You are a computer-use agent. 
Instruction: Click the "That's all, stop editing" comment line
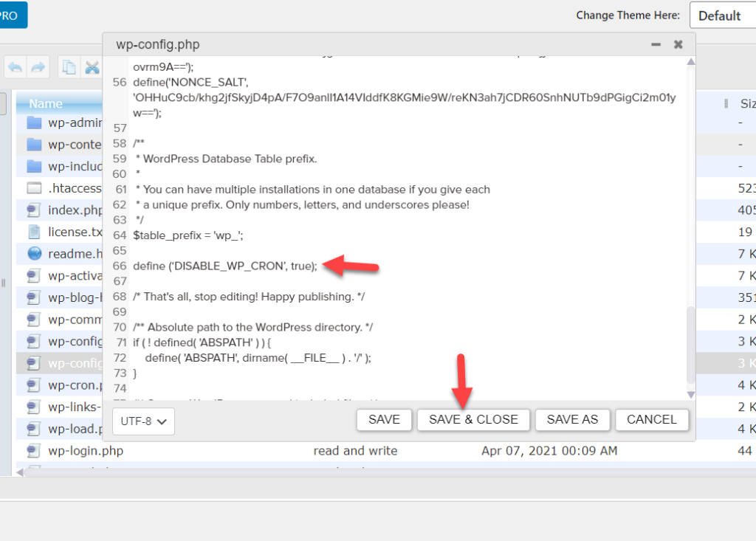(249, 297)
